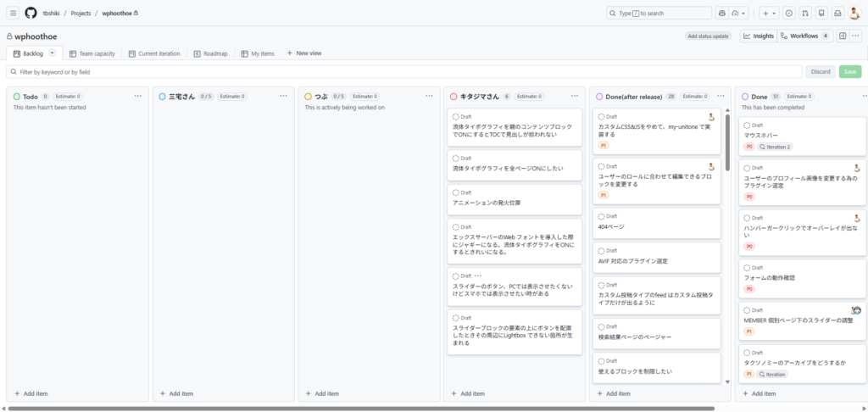The height and width of the screenshot is (412, 868).
Task: Add item to Done(after release) column
Action: (x=614, y=393)
